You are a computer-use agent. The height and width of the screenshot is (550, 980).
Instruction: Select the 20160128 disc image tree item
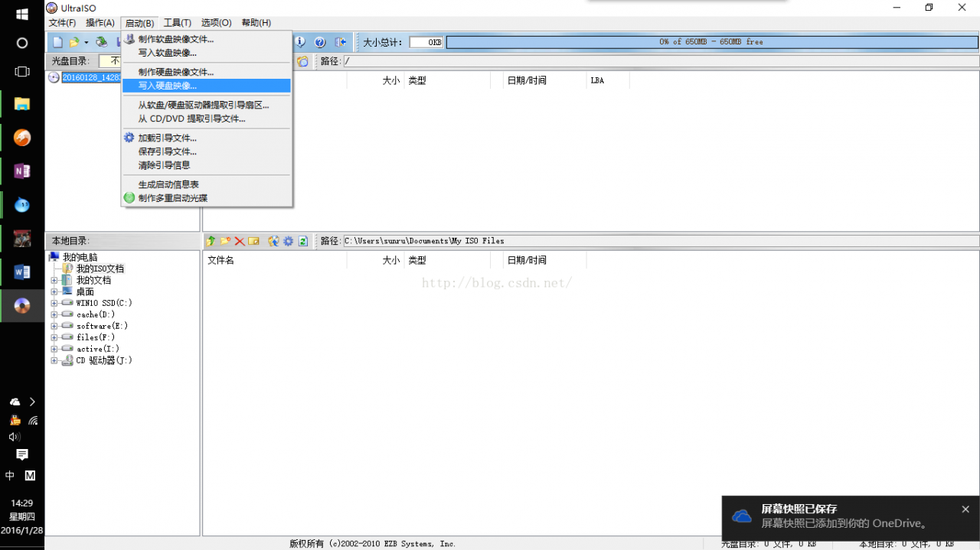pyautogui.click(x=91, y=77)
